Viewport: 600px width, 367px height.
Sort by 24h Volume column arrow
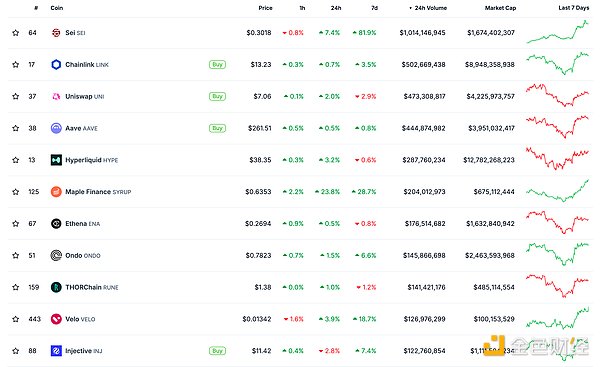(x=411, y=8)
